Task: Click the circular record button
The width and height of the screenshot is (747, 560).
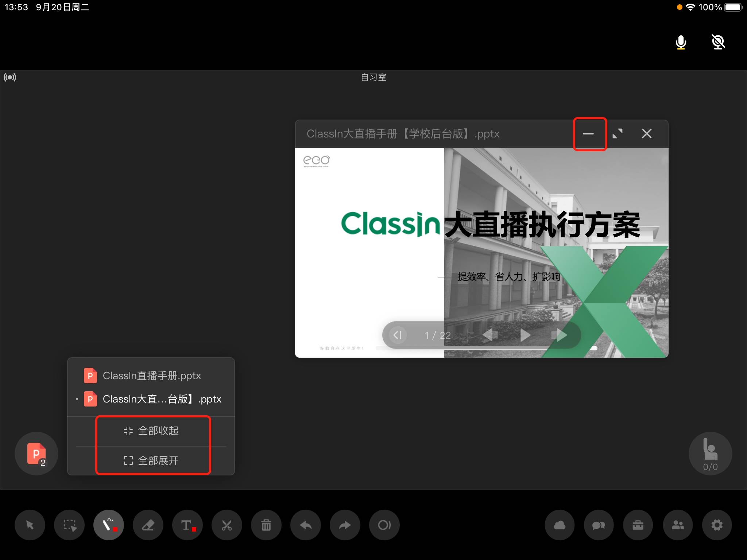Action: pos(384,525)
